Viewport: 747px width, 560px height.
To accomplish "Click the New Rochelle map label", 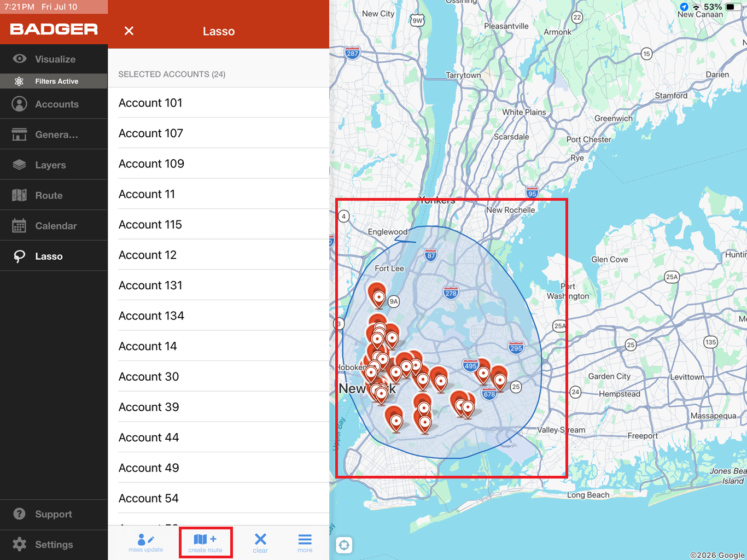I will (x=511, y=210).
